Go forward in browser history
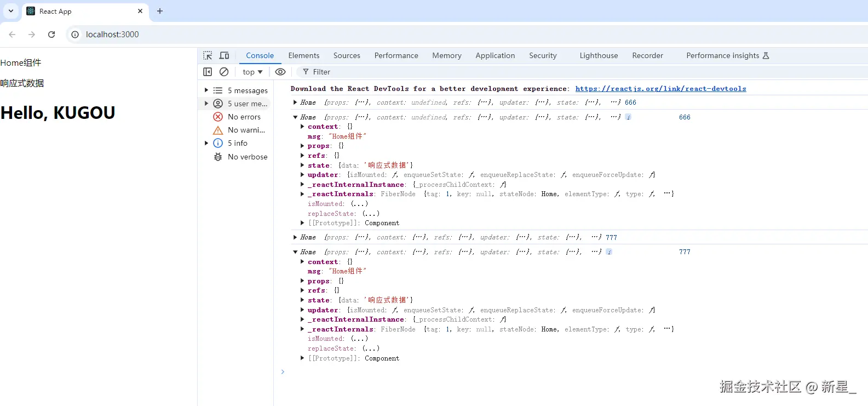 [32, 35]
